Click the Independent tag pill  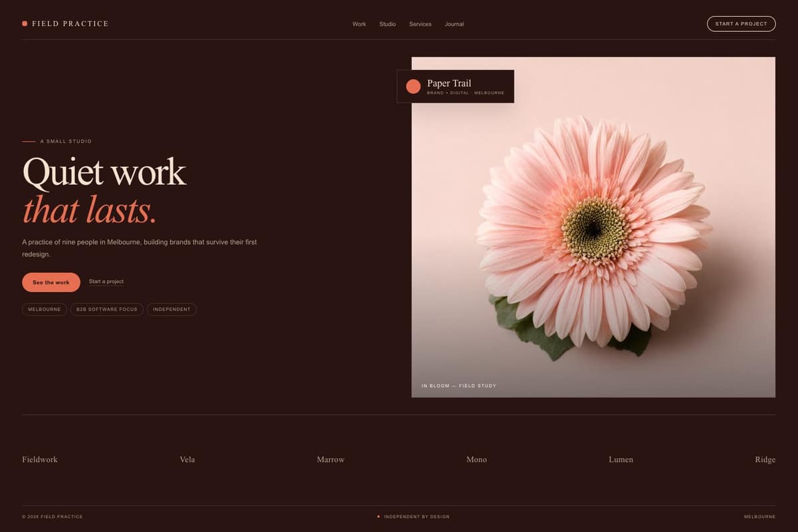[172, 309]
